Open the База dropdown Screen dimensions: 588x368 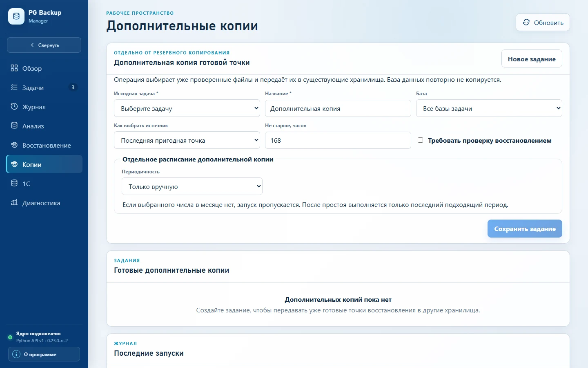point(489,108)
